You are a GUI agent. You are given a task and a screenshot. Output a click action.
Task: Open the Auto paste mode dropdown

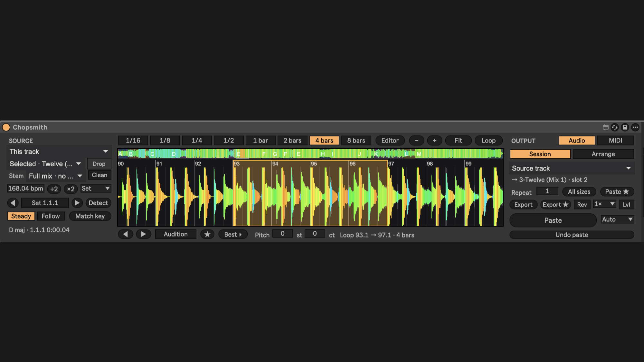tap(617, 219)
